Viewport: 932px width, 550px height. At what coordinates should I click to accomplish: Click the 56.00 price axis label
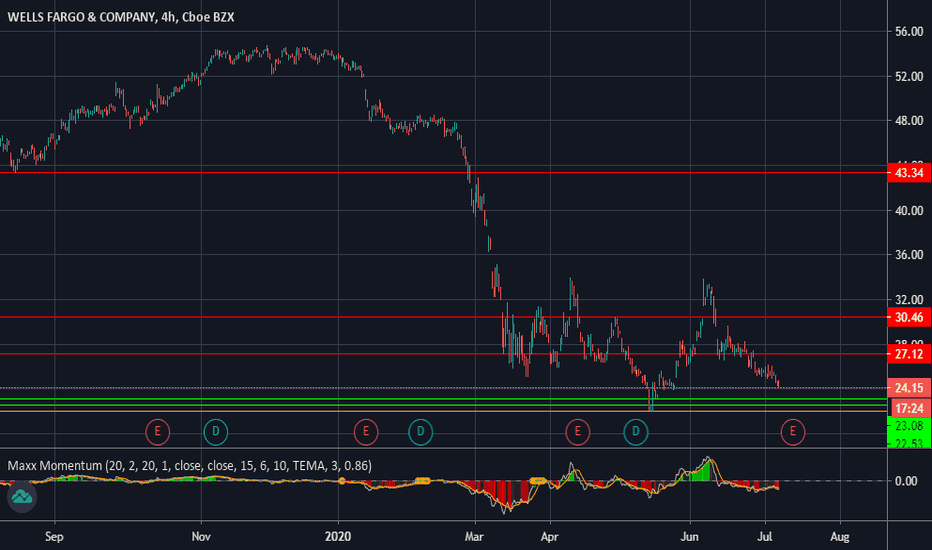909,32
